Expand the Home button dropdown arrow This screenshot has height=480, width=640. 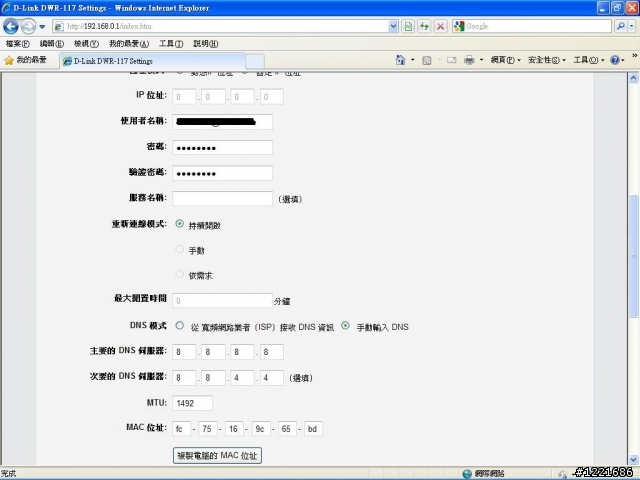413,60
